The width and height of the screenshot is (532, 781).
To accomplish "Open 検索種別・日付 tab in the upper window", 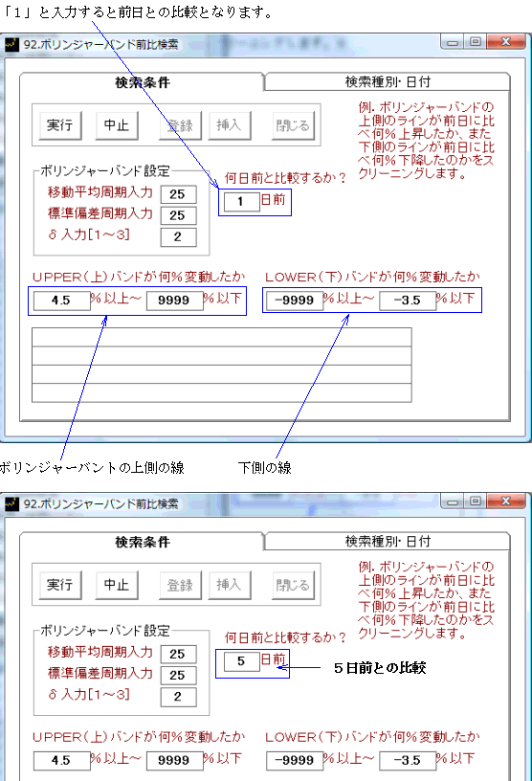I will point(388,81).
